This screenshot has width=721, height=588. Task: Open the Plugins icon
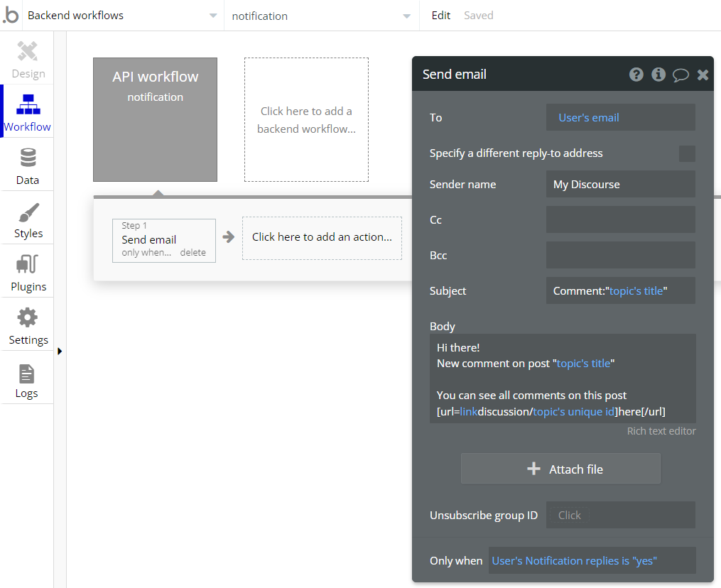[28, 266]
